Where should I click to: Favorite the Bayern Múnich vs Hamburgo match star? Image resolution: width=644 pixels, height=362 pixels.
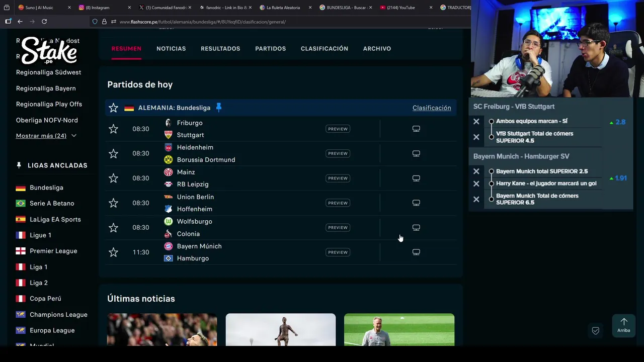(113, 252)
